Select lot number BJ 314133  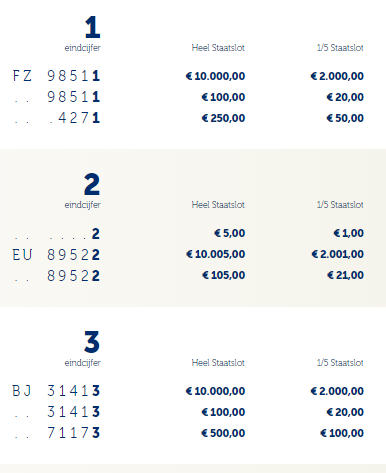pos(56,391)
